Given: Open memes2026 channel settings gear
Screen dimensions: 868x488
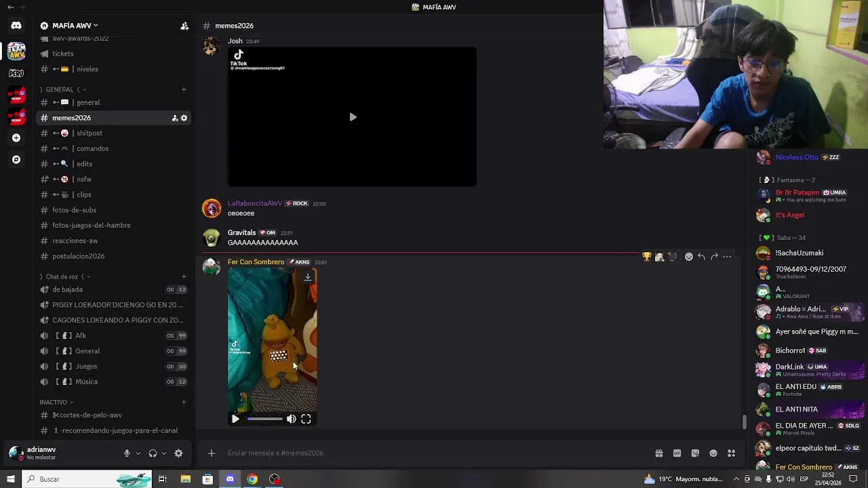Looking at the screenshot, I should tap(184, 118).
